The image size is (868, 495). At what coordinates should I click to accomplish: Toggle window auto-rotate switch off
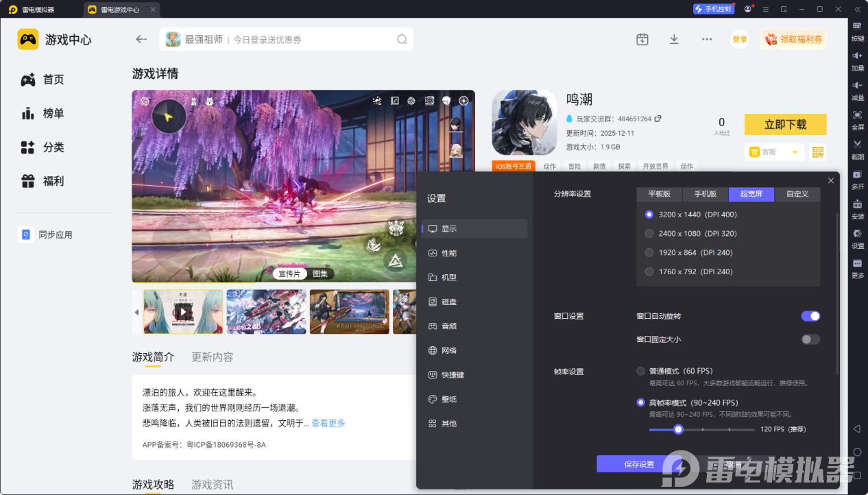tap(810, 316)
